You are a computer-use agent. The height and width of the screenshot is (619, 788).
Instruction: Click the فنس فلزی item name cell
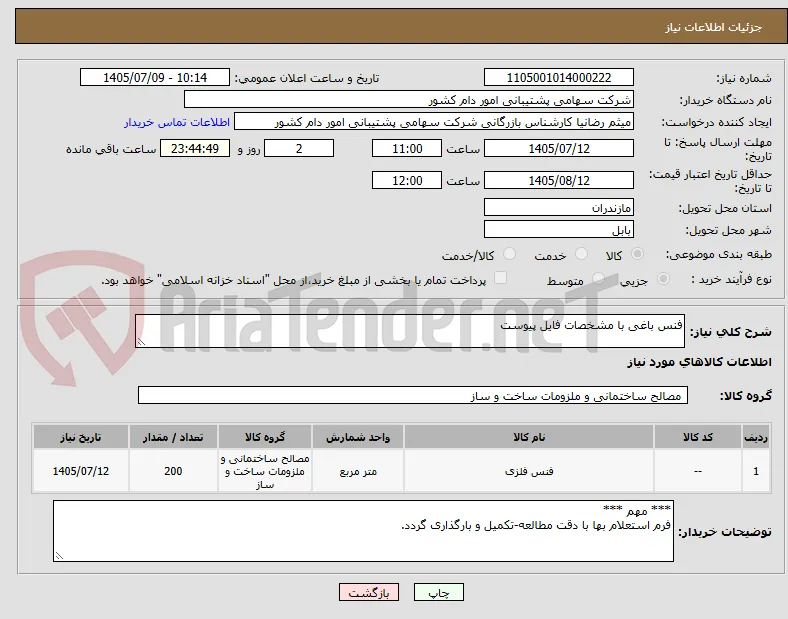point(529,471)
